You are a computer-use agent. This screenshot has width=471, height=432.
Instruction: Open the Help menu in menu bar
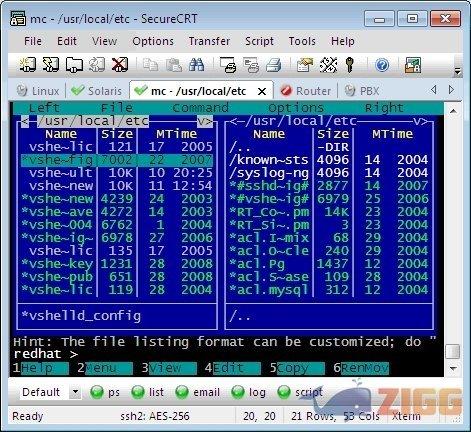coord(343,41)
